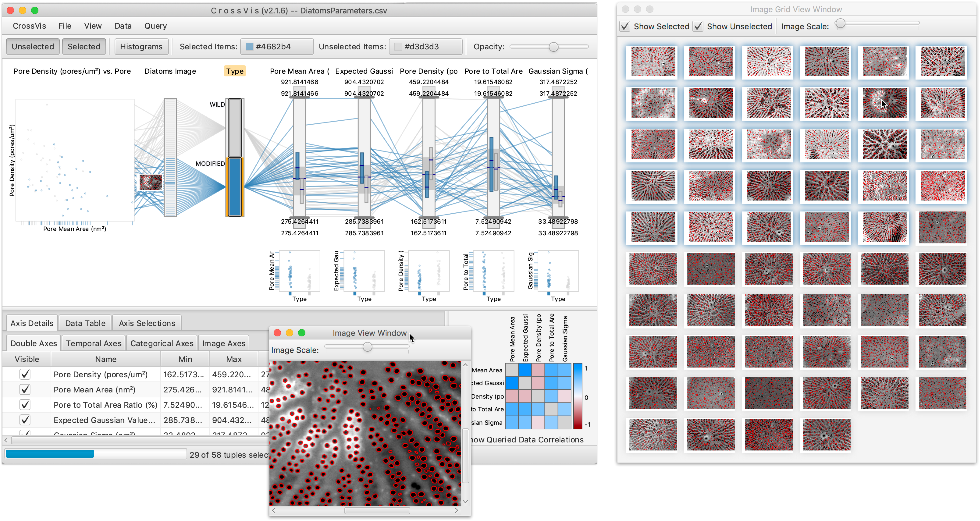The height and width of the screenshot is (521, 980).
Task: Adjust Image Scale slider in Image Grid window
Action: coord(840,24)
